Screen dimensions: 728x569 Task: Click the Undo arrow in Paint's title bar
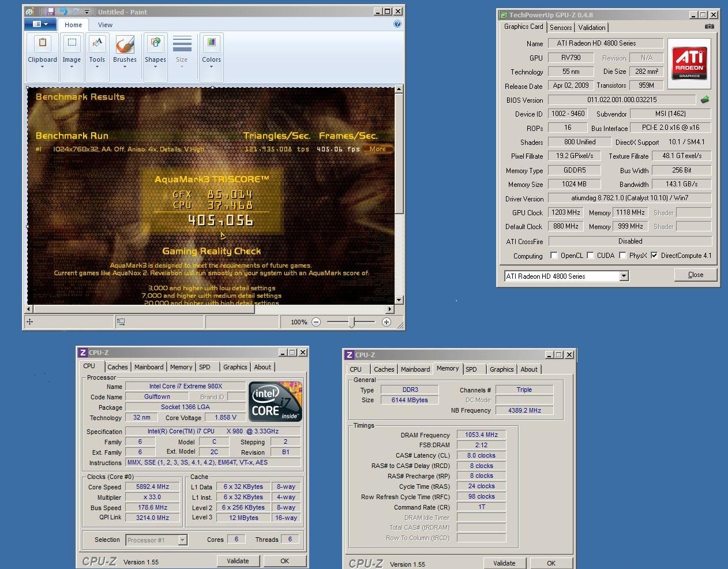pos(63,12)
